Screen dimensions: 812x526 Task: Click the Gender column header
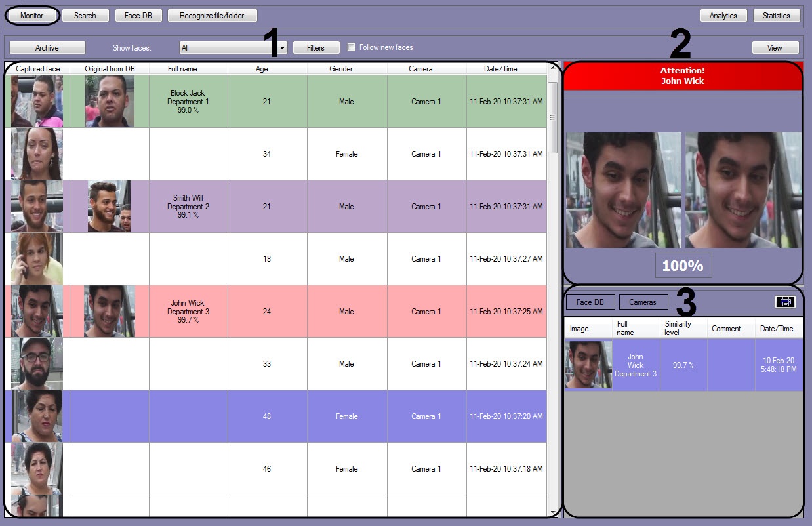[341, 69]
